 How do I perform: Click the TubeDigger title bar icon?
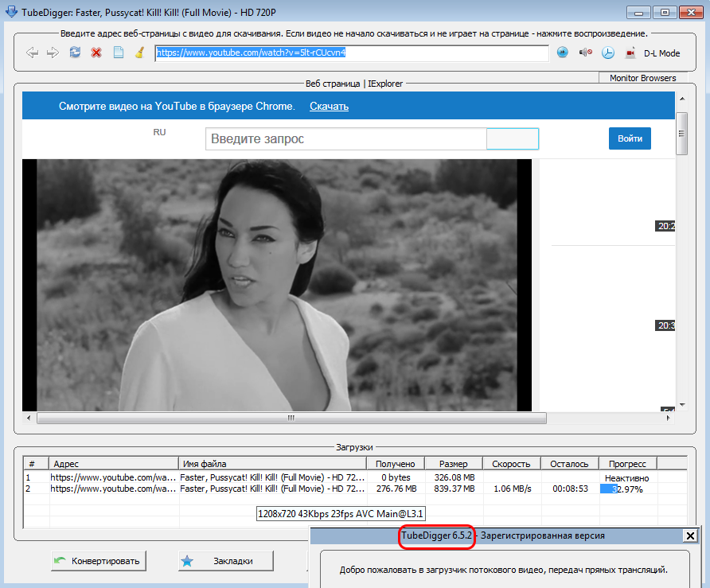point(11,11)
